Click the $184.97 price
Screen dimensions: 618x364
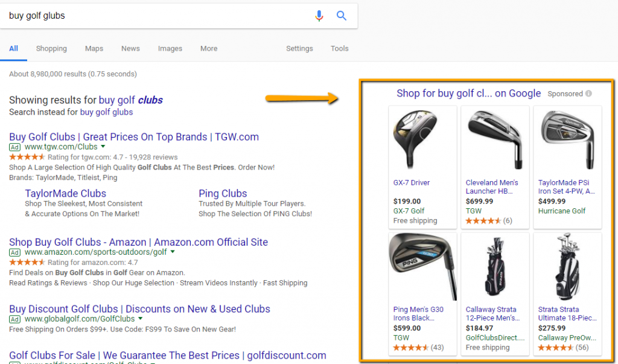(x=479, y=328)
